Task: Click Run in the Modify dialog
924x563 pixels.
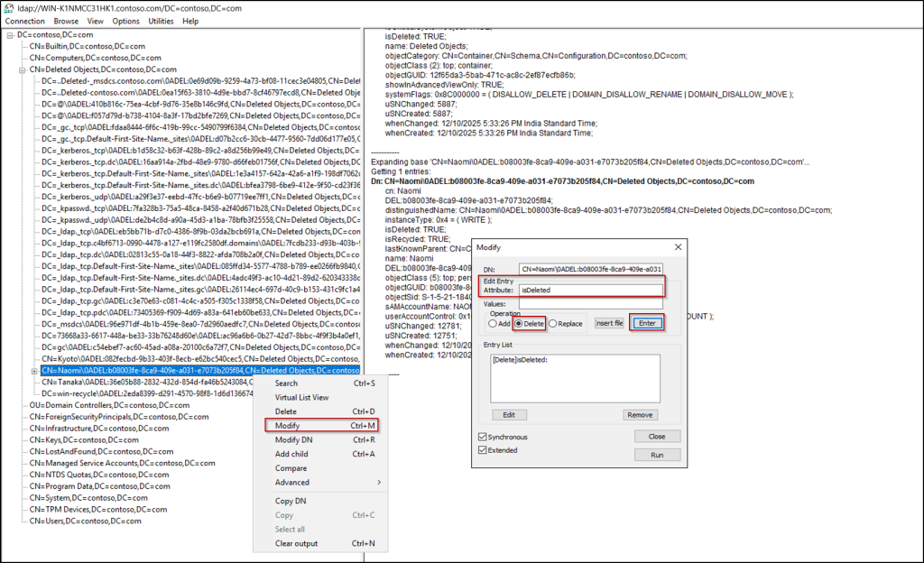Action: pos(658,455)
